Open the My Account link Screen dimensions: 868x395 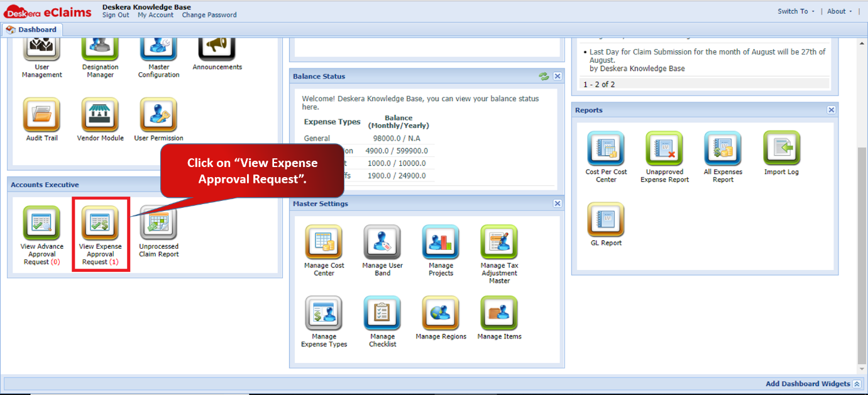156,15
